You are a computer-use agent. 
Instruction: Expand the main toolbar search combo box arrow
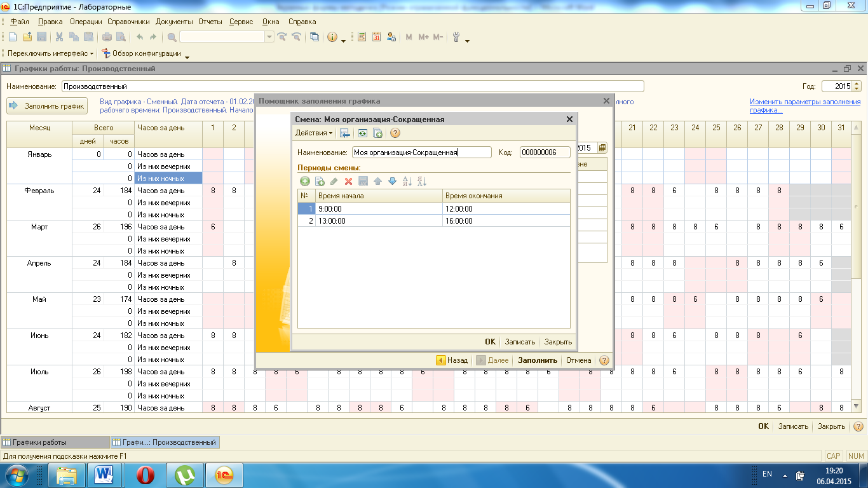click(x=269, y=37)
